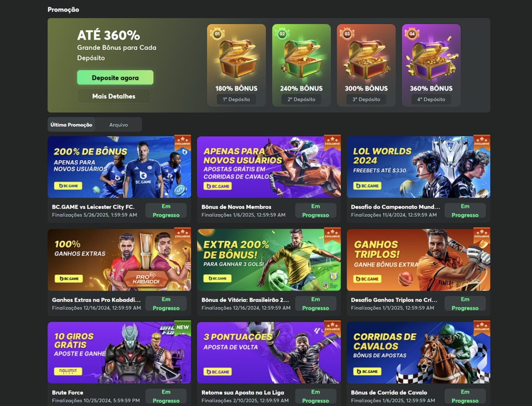The width and height of the screenshot is (532, 406).
Task: Select Última Promoção tab
Action: coord(71,125)
